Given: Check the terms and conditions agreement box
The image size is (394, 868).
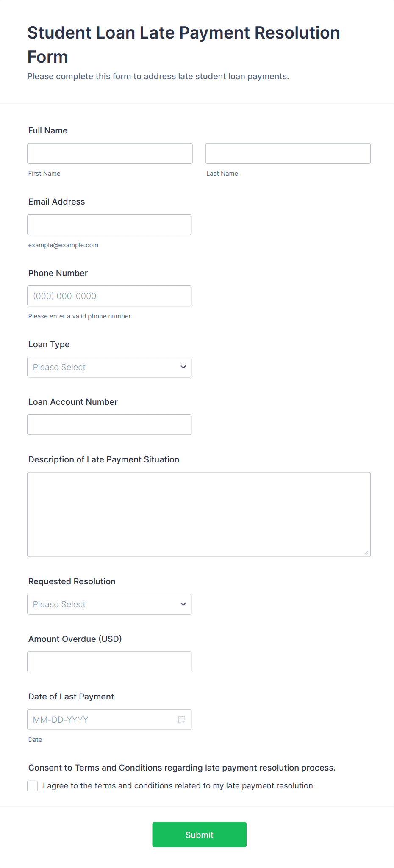Looking at the screenshot, I should coord(33,786).
